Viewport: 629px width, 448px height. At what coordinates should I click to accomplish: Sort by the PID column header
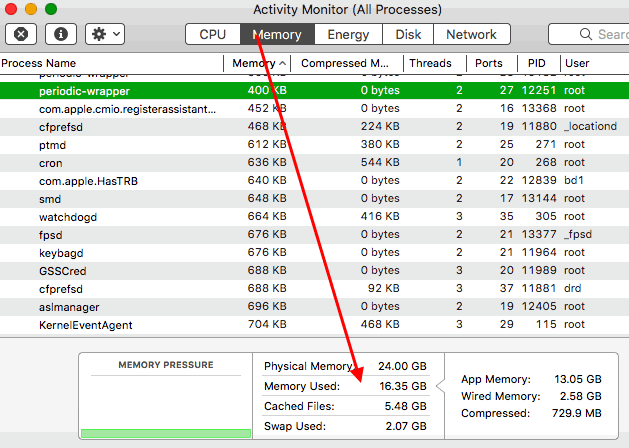[539, 63]
